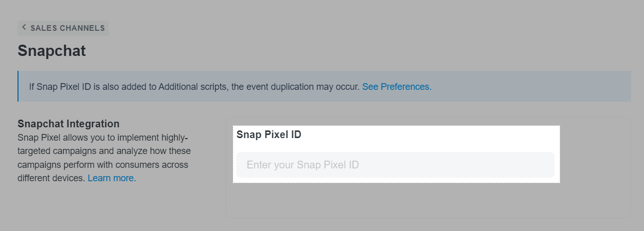Screen dimensions: 644x231
Task: Click the placeholder text Enter your Snap Pixel ID
Action: click(302, 165)
